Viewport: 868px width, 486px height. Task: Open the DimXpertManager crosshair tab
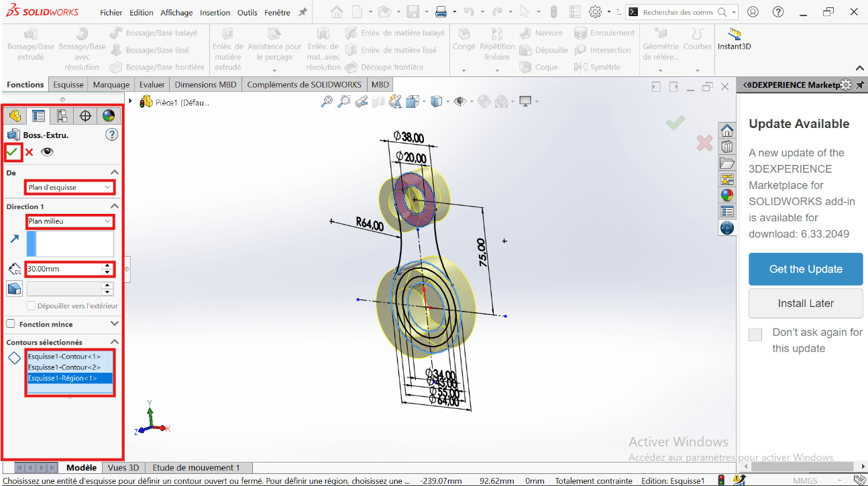(x=85, y=115)
